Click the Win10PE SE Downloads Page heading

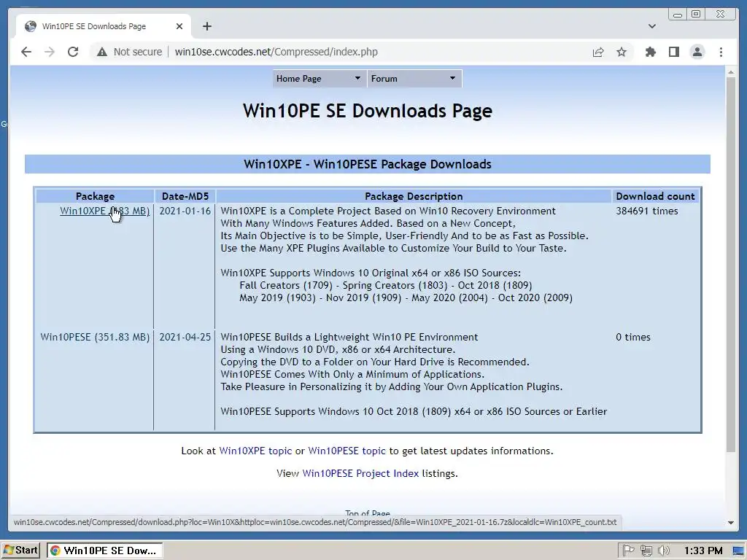pos(368,111)
